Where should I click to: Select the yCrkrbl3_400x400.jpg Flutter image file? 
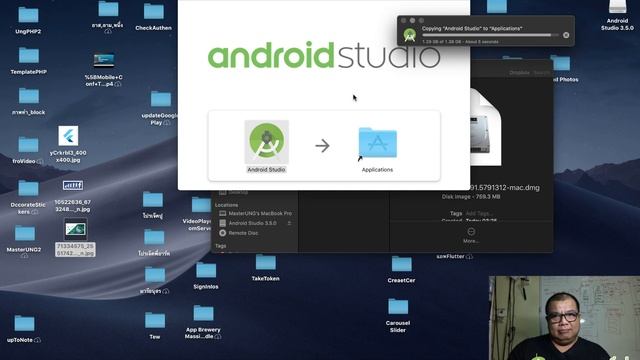click(x=68, y=144)
